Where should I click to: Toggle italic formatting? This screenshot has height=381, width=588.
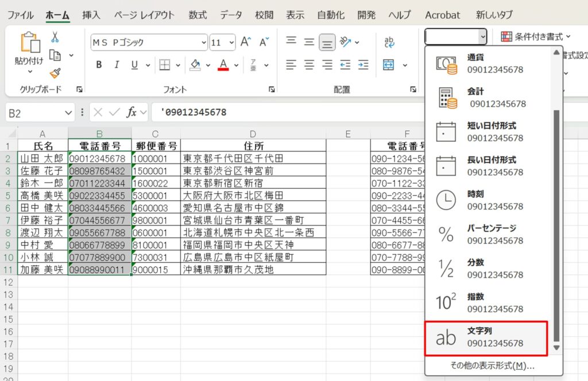(x=117, y=65)
